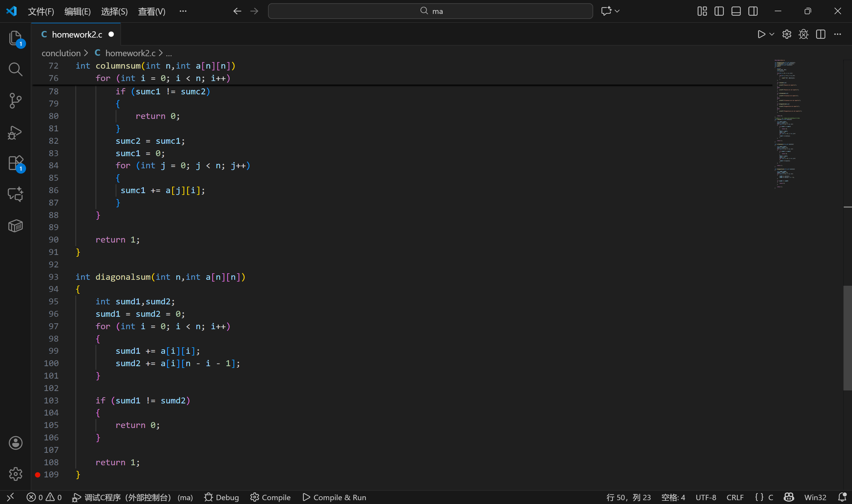Expand the run button dropdown arrow

pos(772,34)
